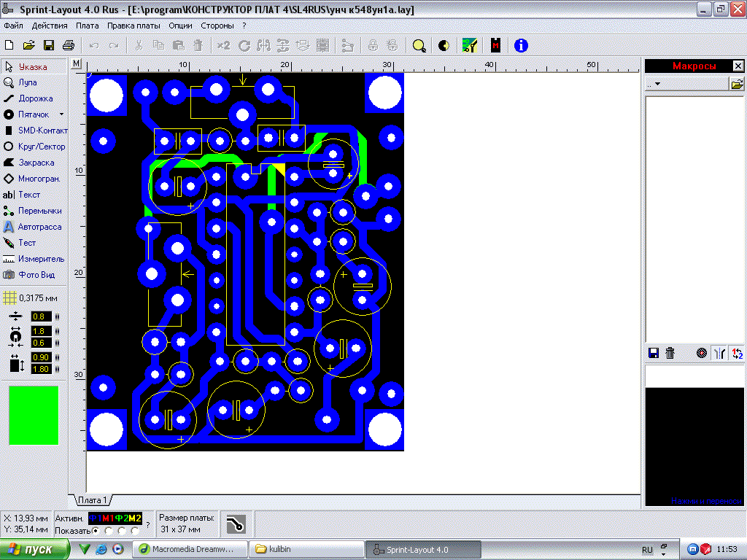Edit the SMD height 1.80 field
747x560 pixels.
pos(41,369)
